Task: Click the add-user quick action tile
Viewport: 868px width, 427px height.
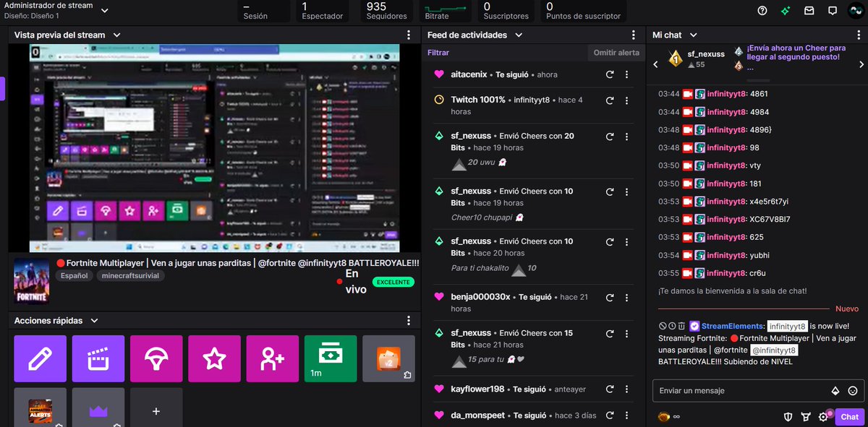Action: click(x=273, y=358)
